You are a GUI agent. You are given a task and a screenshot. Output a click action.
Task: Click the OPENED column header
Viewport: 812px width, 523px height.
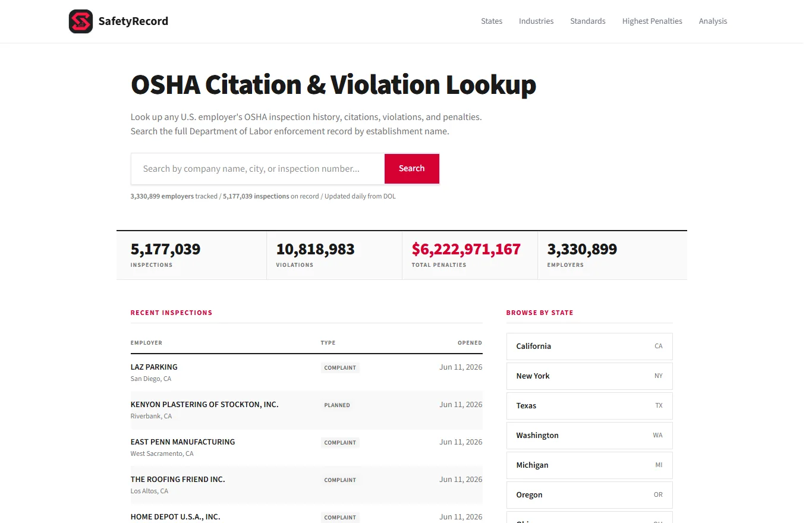(470, 343)
